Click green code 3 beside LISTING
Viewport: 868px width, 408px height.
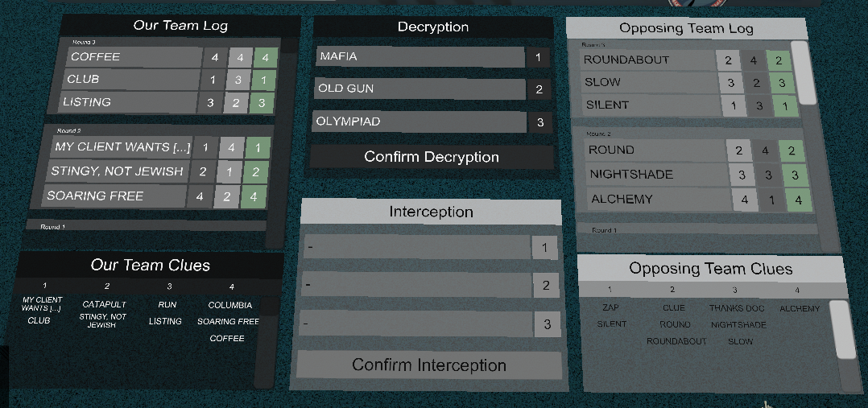[262, 104]
